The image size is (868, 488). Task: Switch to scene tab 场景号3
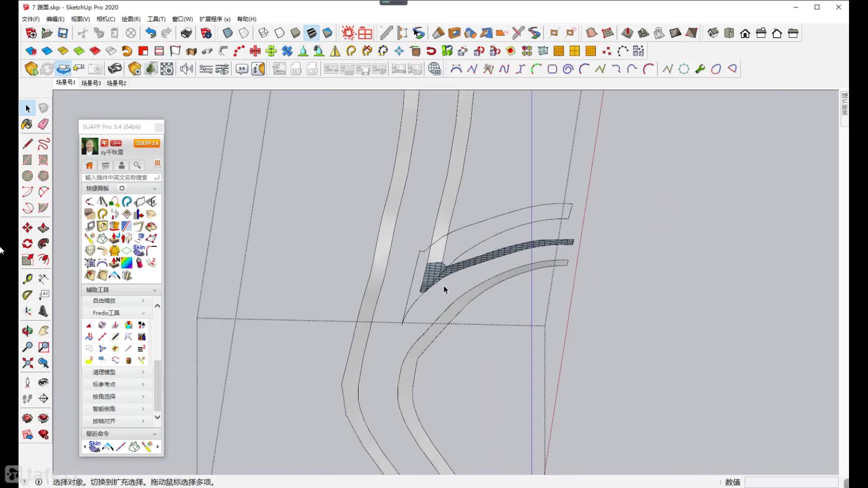point(91,83)
